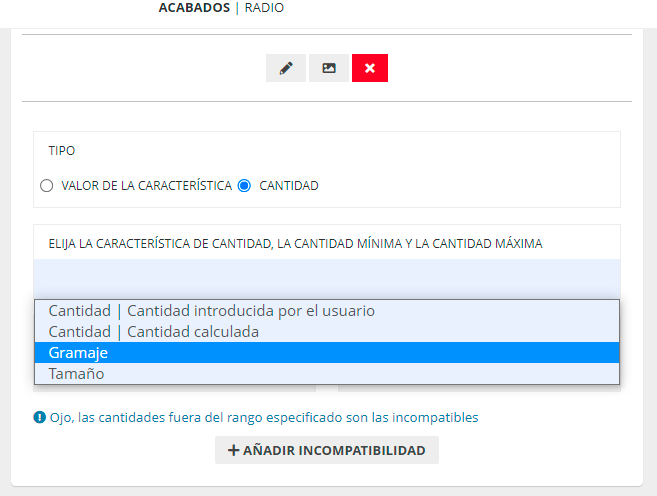Click the ACABADOS header title
Screen dimensions: 657x496
pyautogui.click(x=198, y=8)
